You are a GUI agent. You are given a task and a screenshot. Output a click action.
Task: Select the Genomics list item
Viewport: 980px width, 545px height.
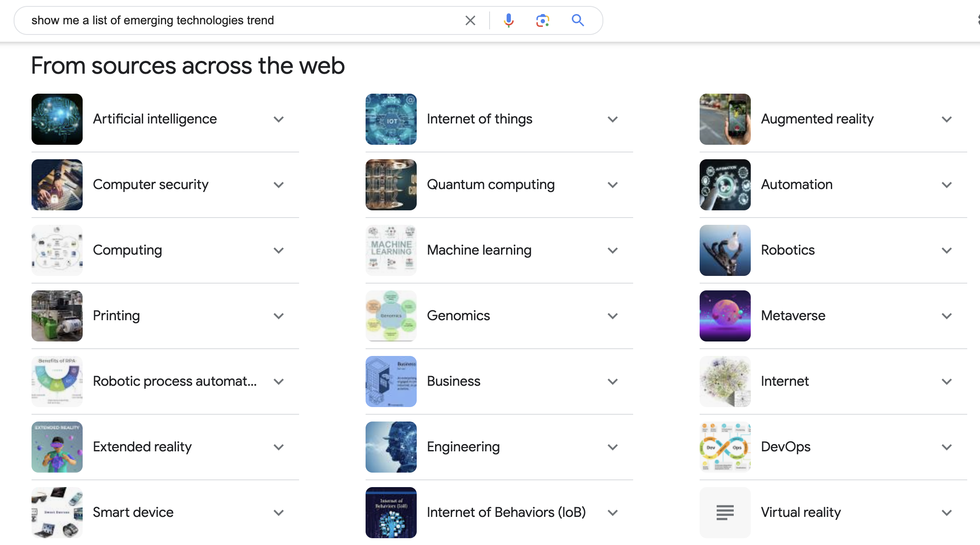pyautogui.click(x=499, y=316)
